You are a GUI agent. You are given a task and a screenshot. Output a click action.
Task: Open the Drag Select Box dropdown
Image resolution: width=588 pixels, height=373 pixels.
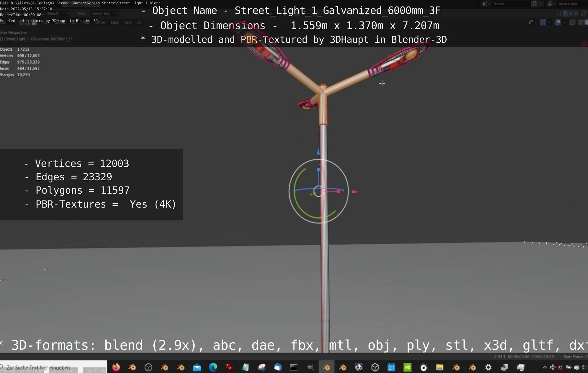[105, 13]
